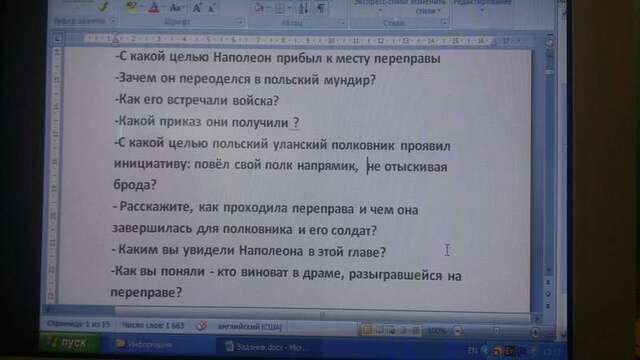Toggle the paragraph marks ¶ icon
This screenshot has height=360, width=640.
[322, 8]
